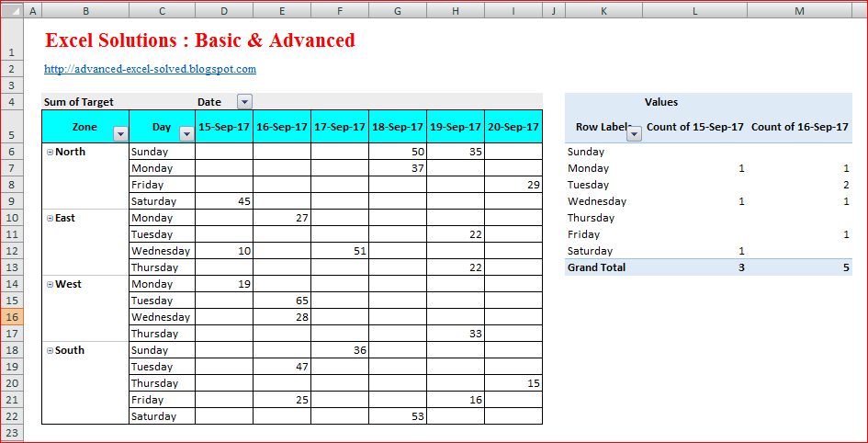Image resolution: width=868 pixels, height=443 pixels.
Task: Click the cell with value 10
Action: pyautogui.click(x=224, y=251)
